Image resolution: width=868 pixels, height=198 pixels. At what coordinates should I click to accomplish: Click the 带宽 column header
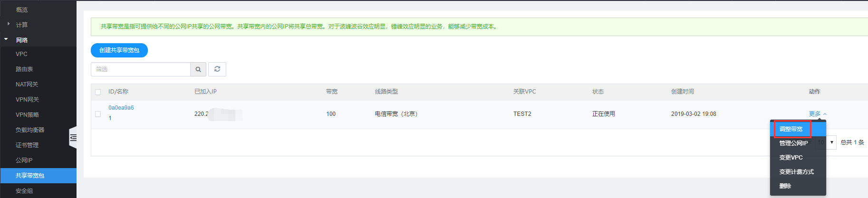pyautogui.click(x=332, y=92)
